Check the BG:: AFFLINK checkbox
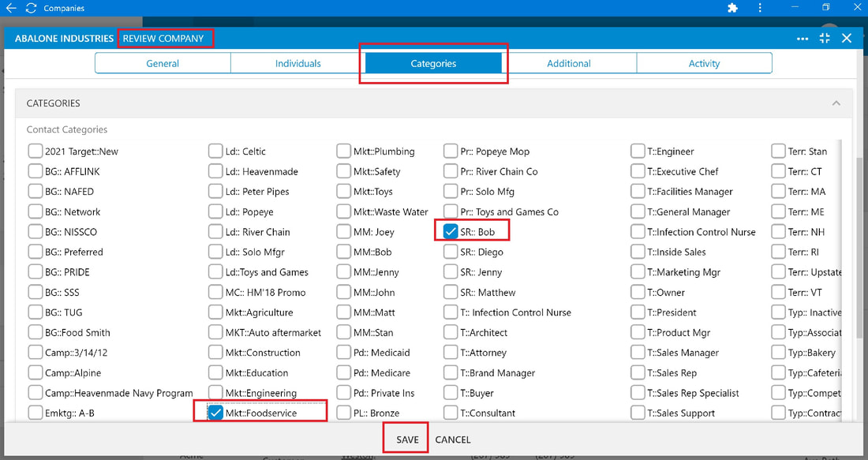Screen dimensions: 868x460 pyautogui.click(x=36, y=171)
